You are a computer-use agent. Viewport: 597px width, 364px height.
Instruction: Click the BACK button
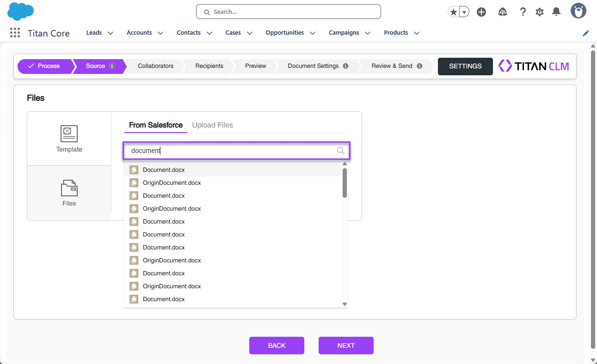click(277, 345)
